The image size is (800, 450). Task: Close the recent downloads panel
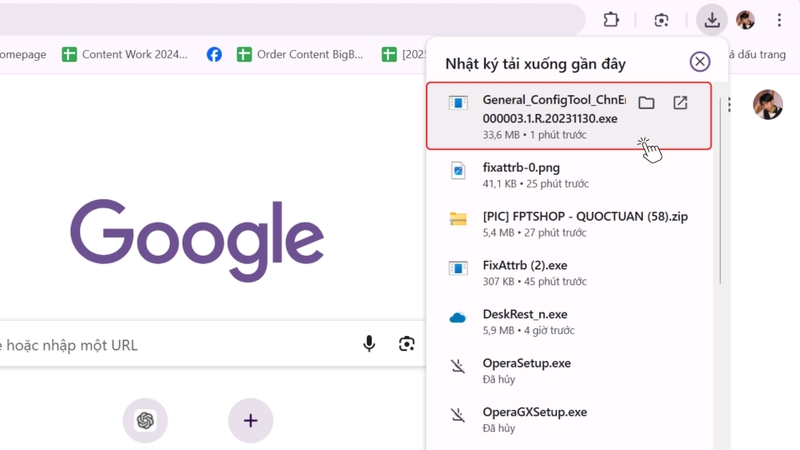(700, 62)
